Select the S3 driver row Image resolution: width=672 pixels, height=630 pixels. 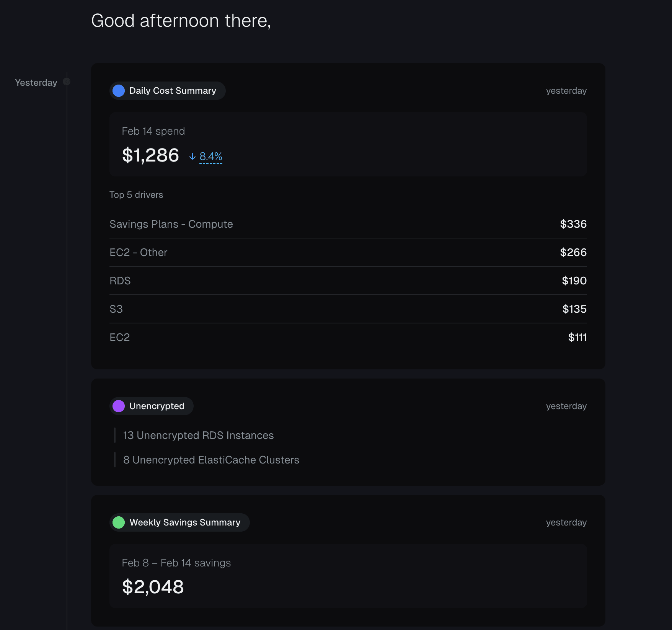tap(347, 309)
